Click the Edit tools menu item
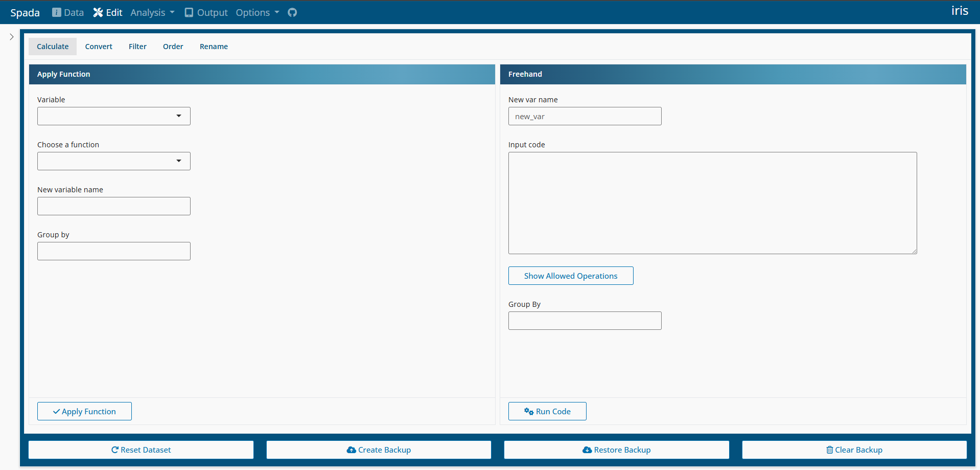This screenshot has width=980, height=470. click(x=108, y=12)
